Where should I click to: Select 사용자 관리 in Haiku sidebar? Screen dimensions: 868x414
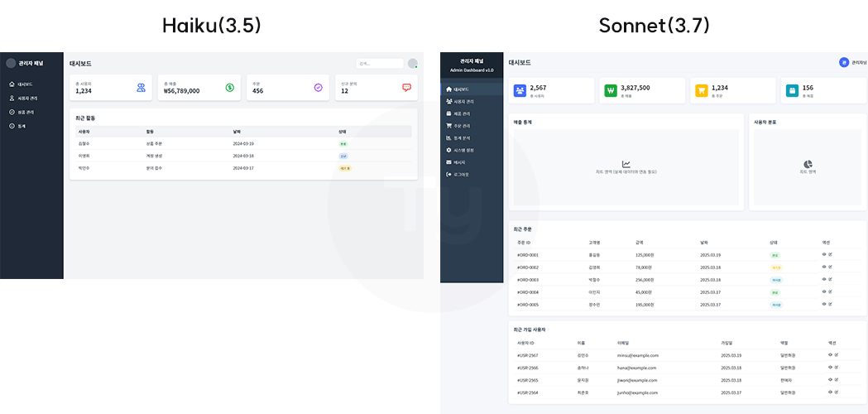(x=23, y=98)
